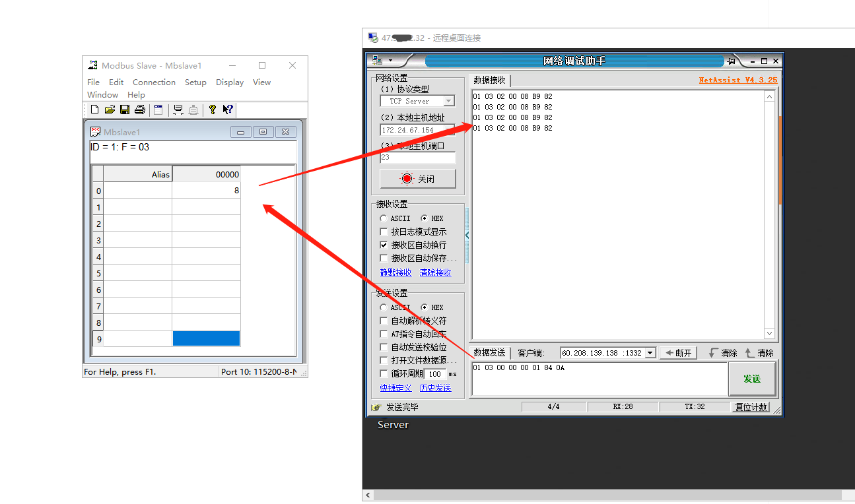Click the send data text box with hex bytes
Image resolution: width=855 pixels, height=504 pixels.
(x=599, y=379)
